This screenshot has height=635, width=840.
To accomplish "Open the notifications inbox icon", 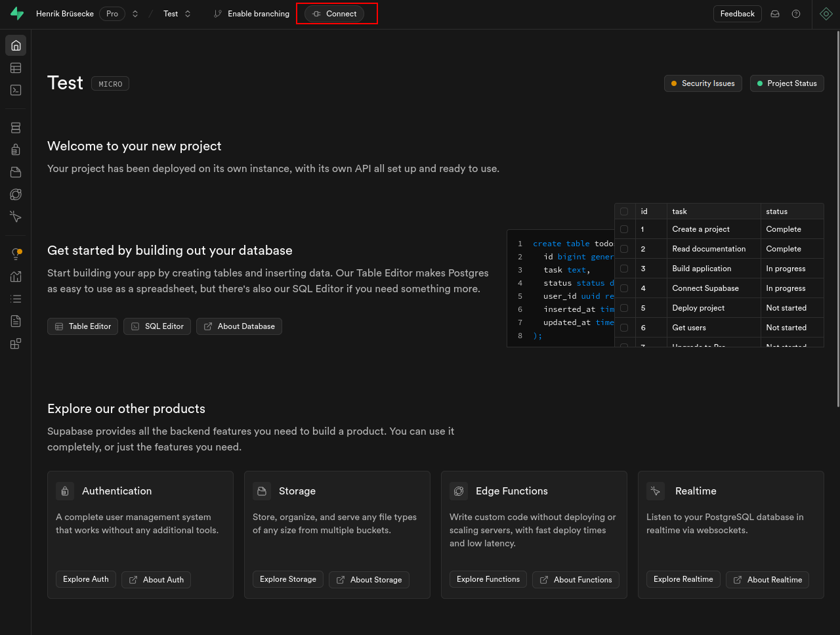I will (x=775, y=14).
